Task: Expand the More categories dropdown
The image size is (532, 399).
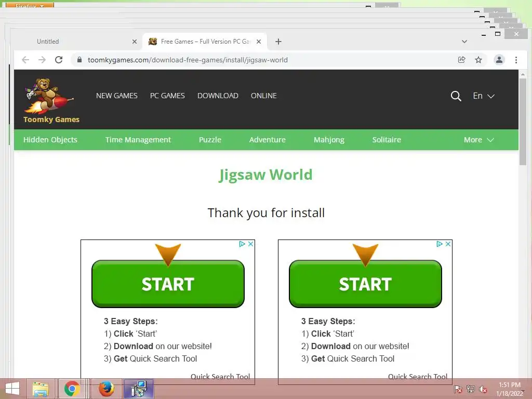Action: (x=478, y=140)
